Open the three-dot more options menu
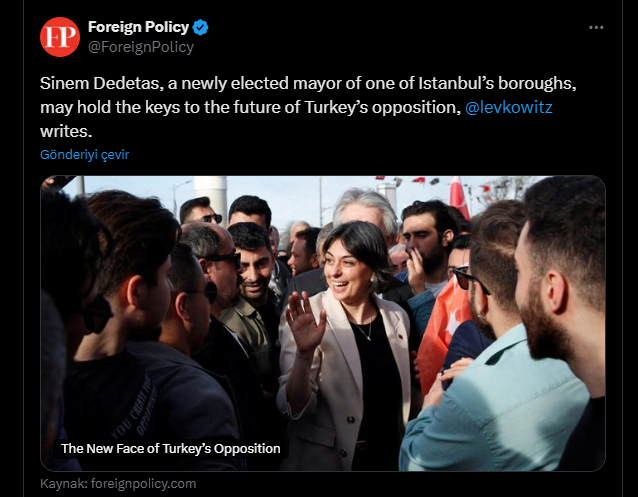This screenshot has height=497, width=638. 596,27
